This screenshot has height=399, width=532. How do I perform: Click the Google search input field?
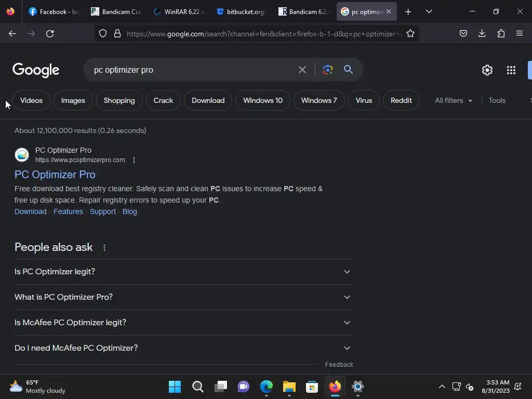pos(192,70)
